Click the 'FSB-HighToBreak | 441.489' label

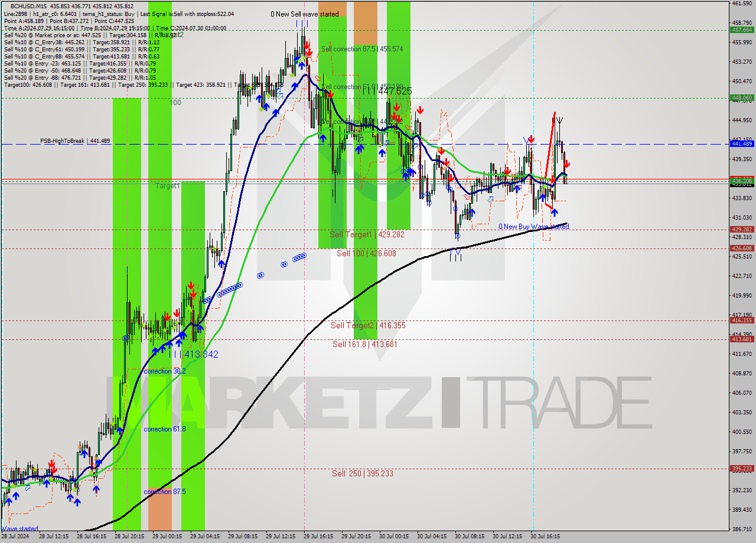pos(75,141)
